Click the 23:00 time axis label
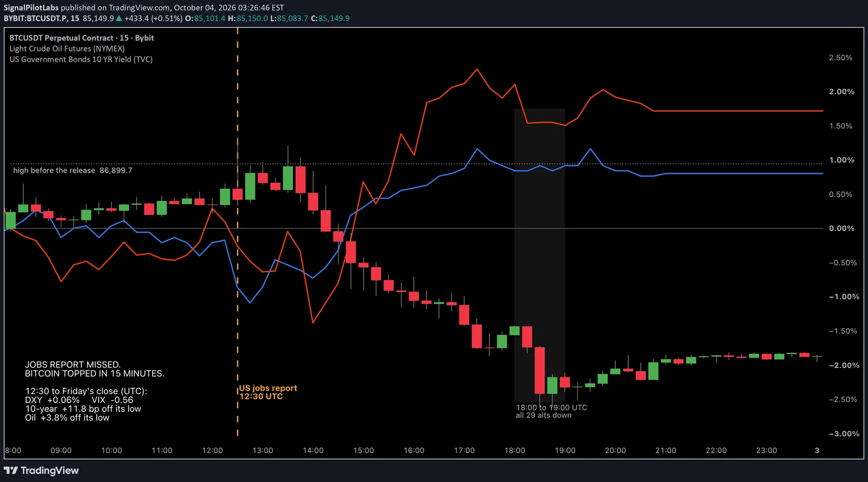 (x=767, y=451)
